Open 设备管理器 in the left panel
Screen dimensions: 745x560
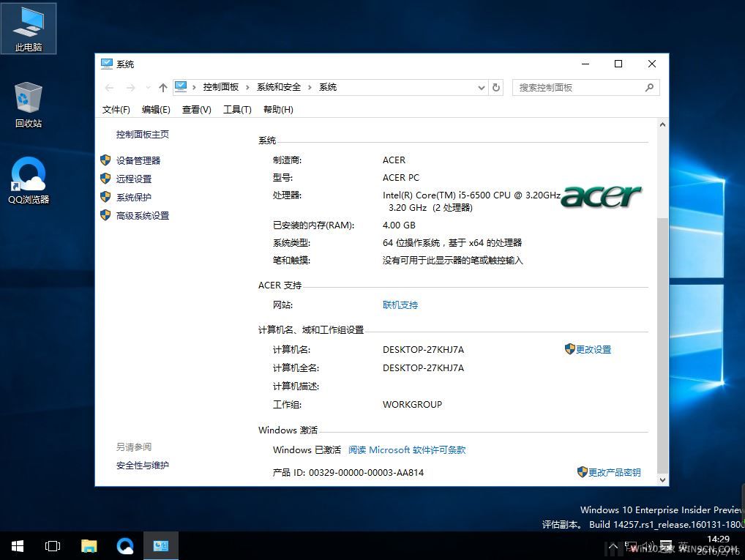pyautogui.click(x=138, y=160)
